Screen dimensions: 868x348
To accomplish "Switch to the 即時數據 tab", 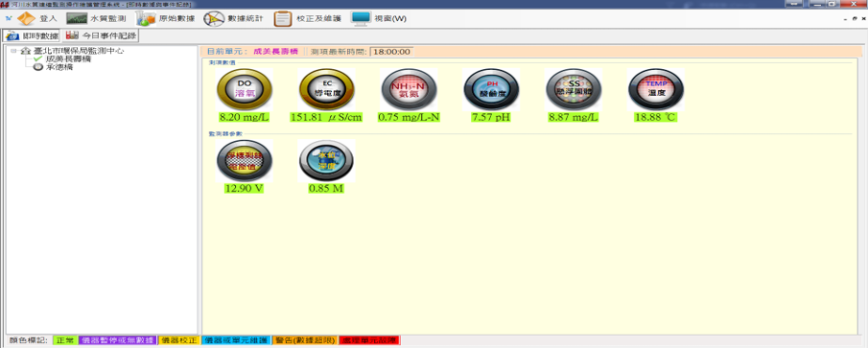I will [31, 36].
